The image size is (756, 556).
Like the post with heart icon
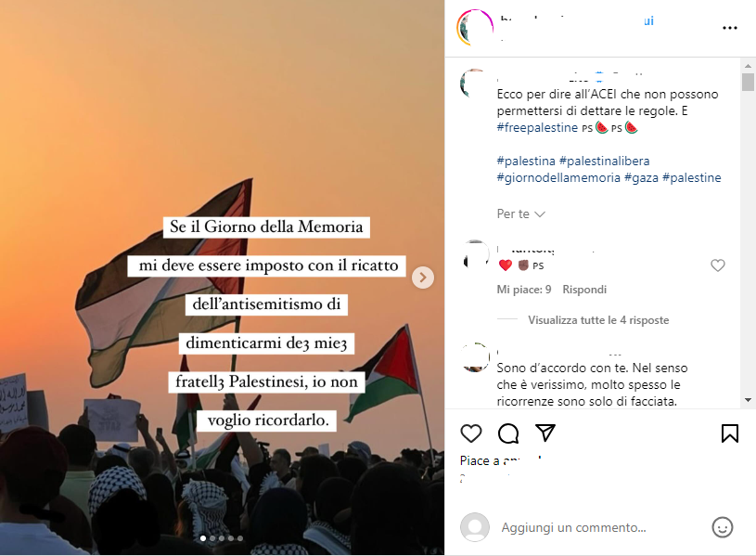point(471,433)
